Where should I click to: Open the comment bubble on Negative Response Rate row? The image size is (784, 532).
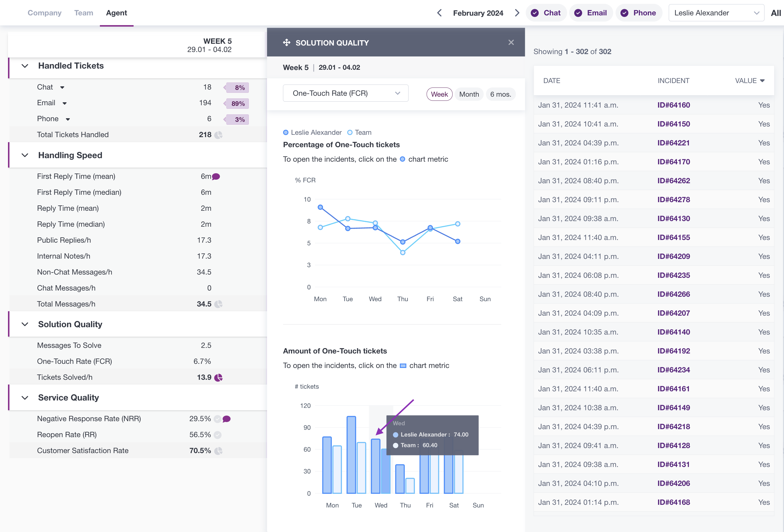tap(227, 419)
